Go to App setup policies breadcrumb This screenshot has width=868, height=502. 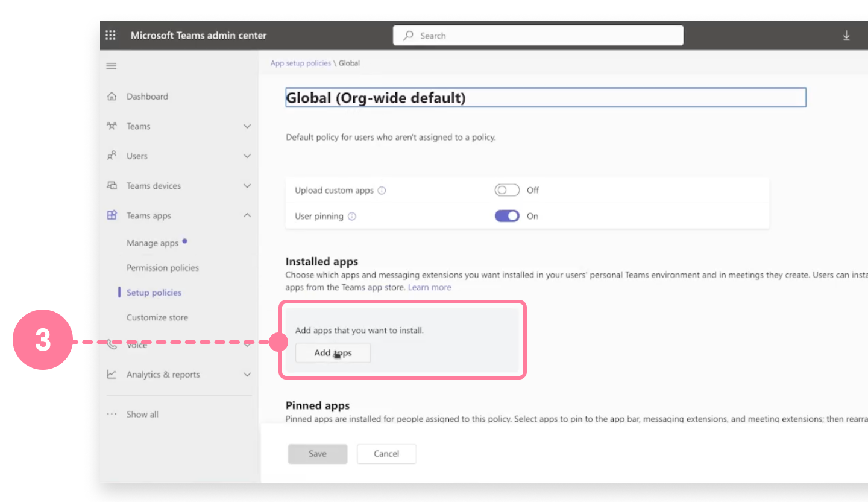tap(300, 63)
